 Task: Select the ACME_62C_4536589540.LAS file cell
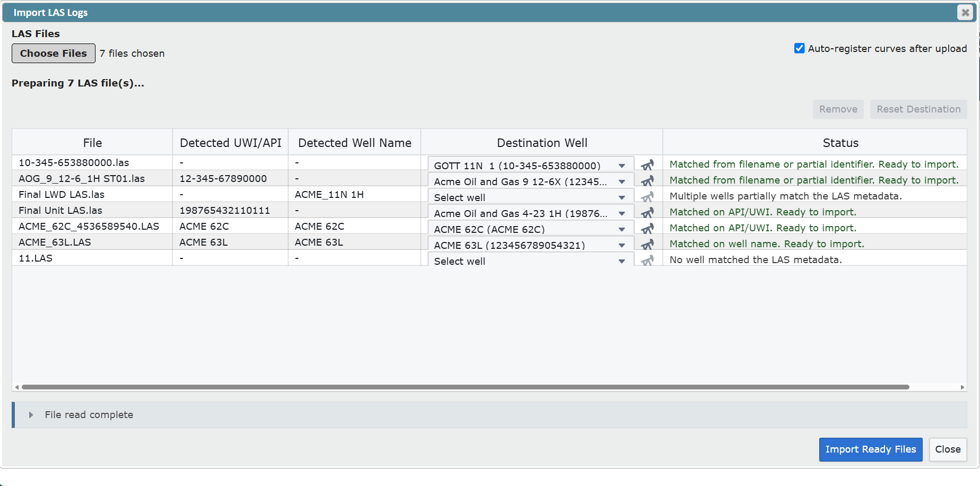92,227
